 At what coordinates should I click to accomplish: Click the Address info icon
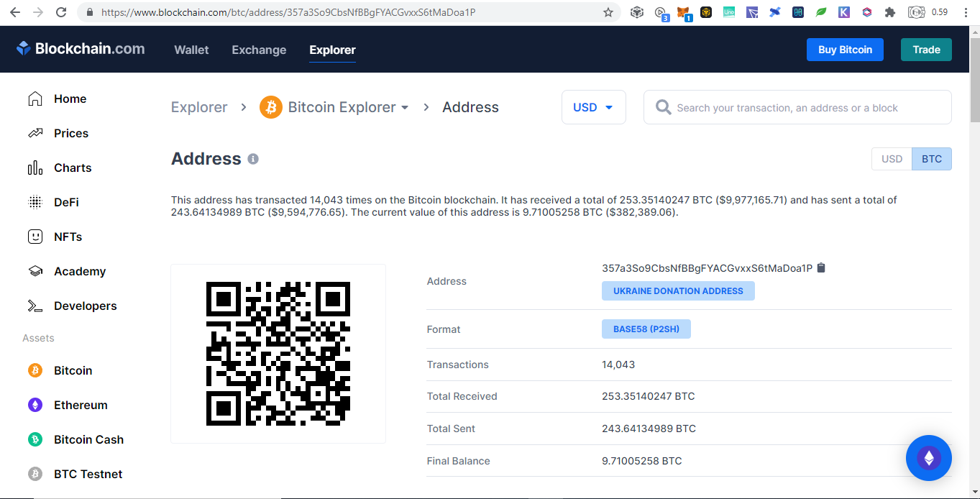pyautogui.click(x=253, y=159)
